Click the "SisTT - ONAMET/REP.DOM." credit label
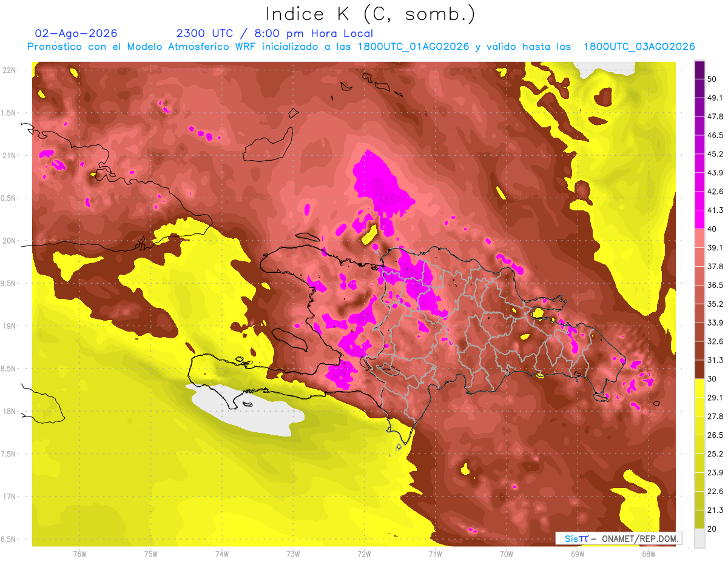This screenshot has height=562, width=728. pos(618,538)
